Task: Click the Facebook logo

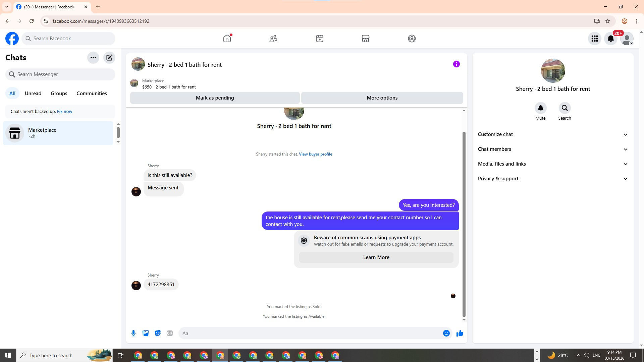Action: click(x=12, y=39)
